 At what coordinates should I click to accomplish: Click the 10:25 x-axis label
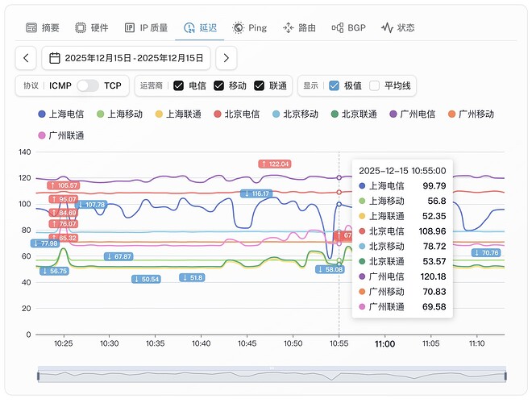(x=64, y=343)
